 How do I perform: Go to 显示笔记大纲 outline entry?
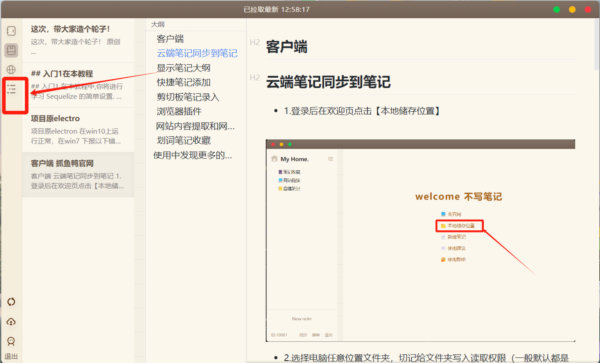(183, 68)
